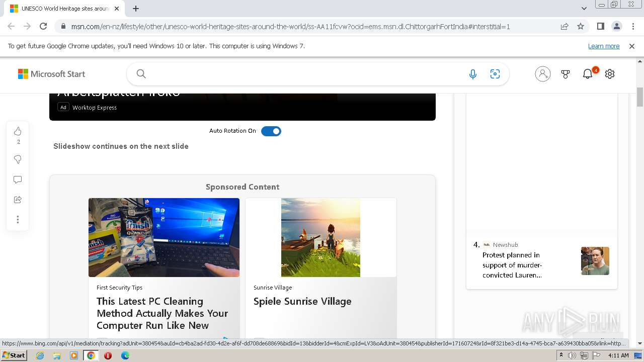This screenshot has width=644, height=362.
Task: Open Windows Explorer folder from taskbar
Action: (57, 355)
